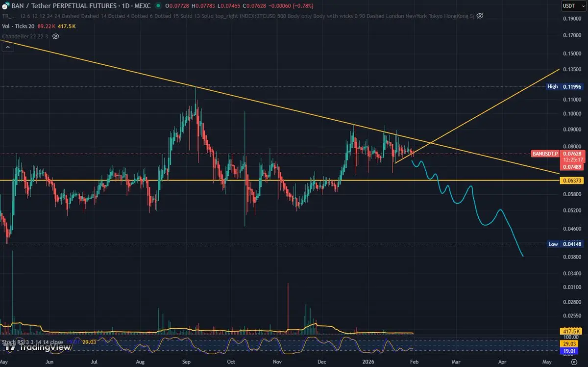Click the Sep label on time axis
Image resolution: width=588 pixels, height=367 pixels.
click(186, 361)
